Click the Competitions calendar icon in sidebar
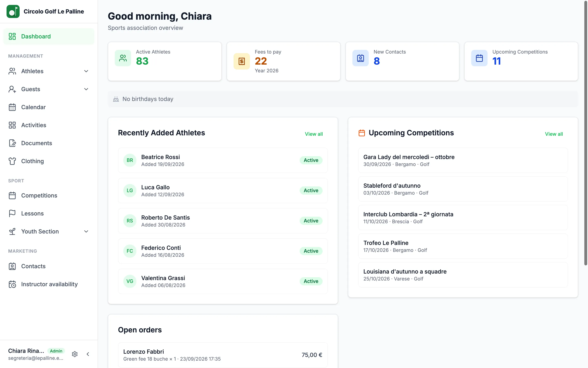This screenshot has height=368, width=588. [12, 195]
